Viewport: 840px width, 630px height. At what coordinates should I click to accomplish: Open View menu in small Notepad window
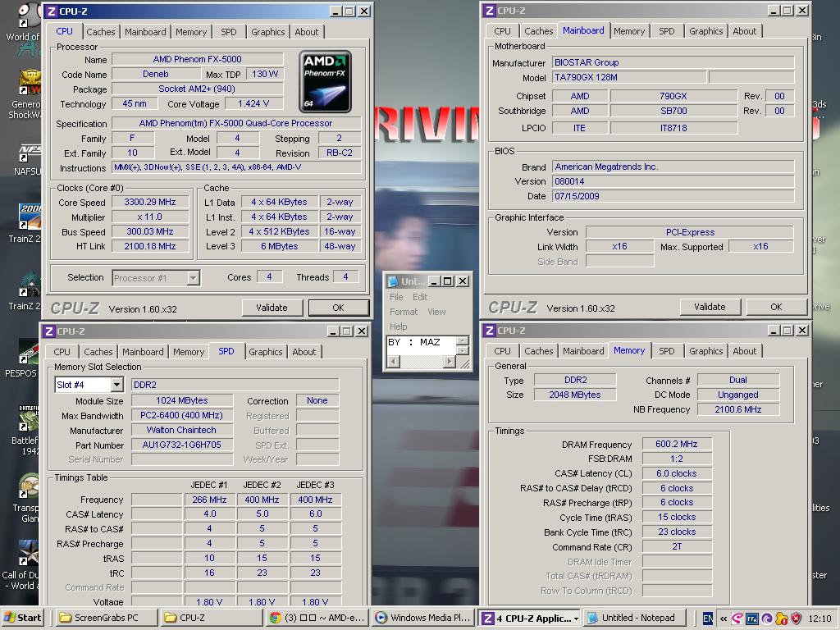point(436,312)
